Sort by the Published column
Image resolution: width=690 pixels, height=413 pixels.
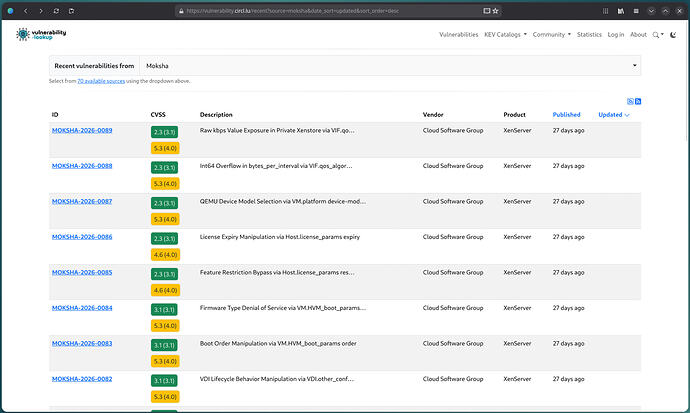pos(566,115)
